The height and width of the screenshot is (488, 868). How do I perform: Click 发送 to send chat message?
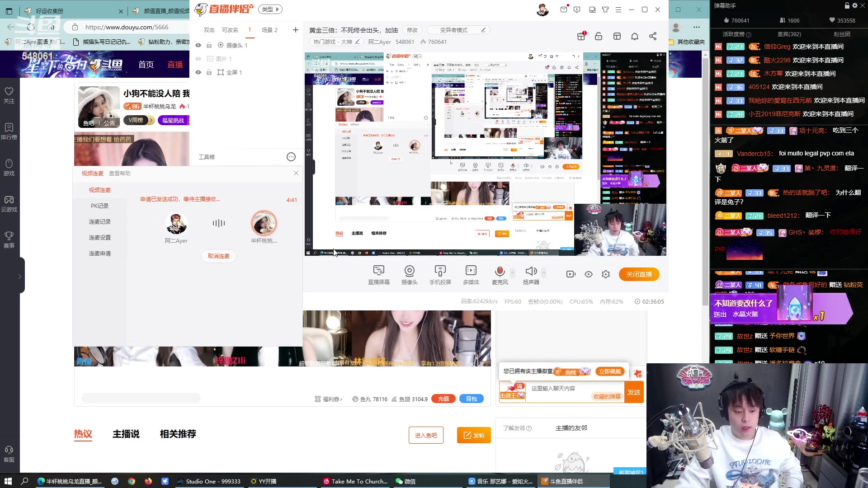[634, 392]
